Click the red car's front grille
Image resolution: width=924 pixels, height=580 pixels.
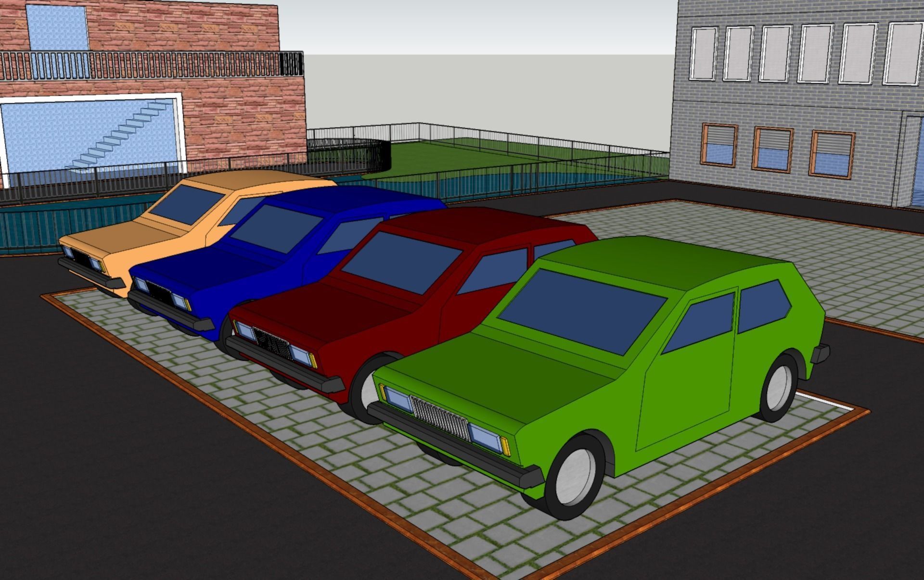(273, 344)
